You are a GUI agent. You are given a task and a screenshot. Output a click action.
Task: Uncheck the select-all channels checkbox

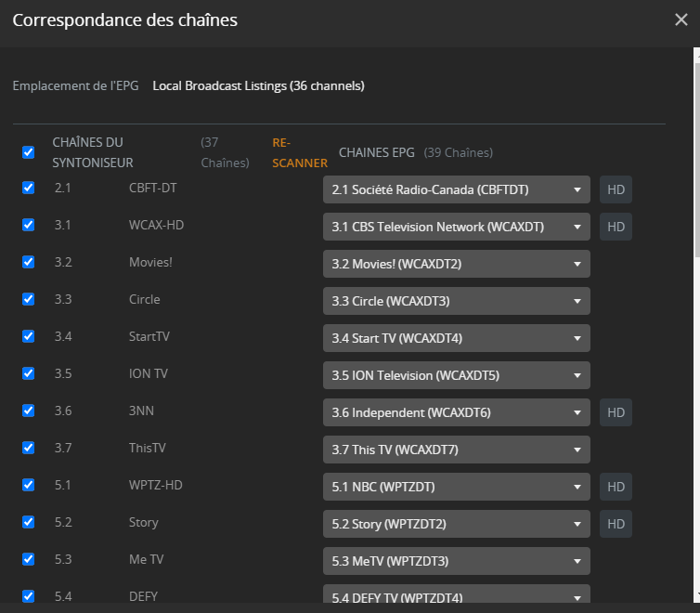29,152
